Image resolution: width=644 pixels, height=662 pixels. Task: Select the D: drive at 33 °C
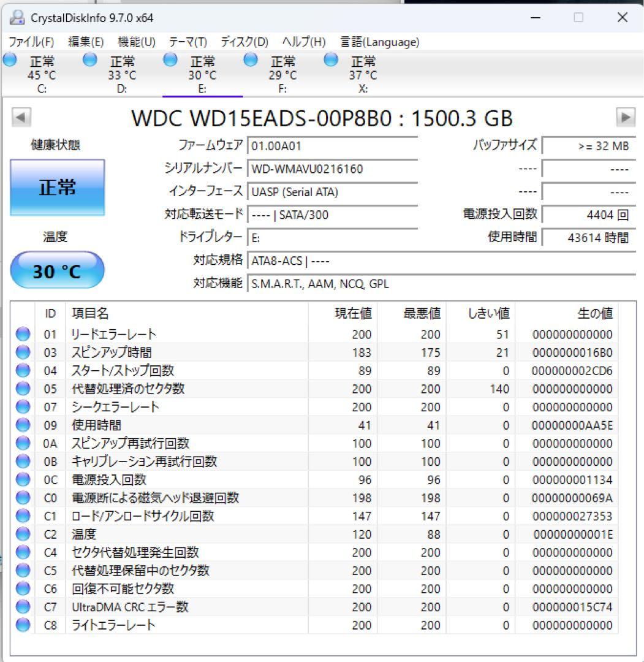[x=89, y=59]
